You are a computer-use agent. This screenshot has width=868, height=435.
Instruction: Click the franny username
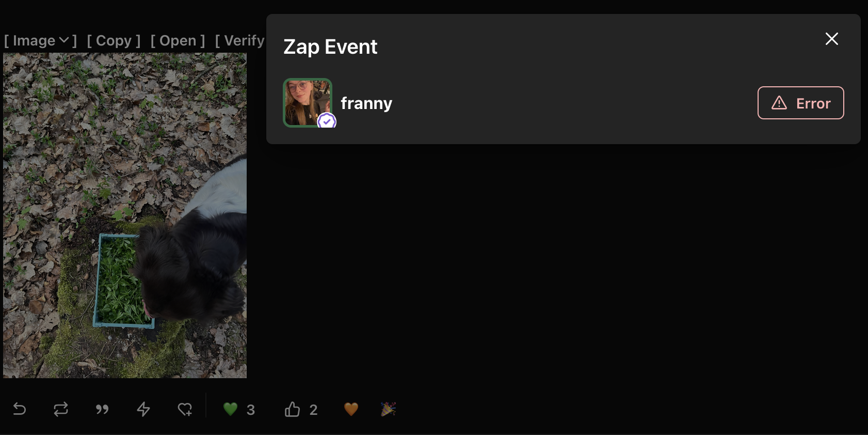pos(366,103)
